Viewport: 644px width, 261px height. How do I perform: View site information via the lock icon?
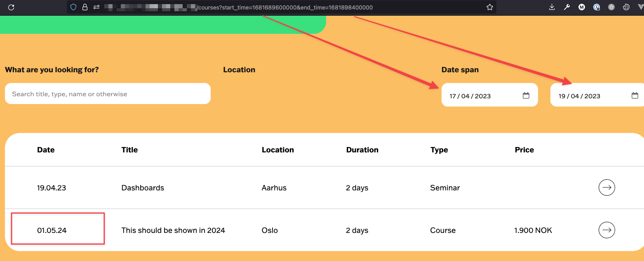(85, 7)
